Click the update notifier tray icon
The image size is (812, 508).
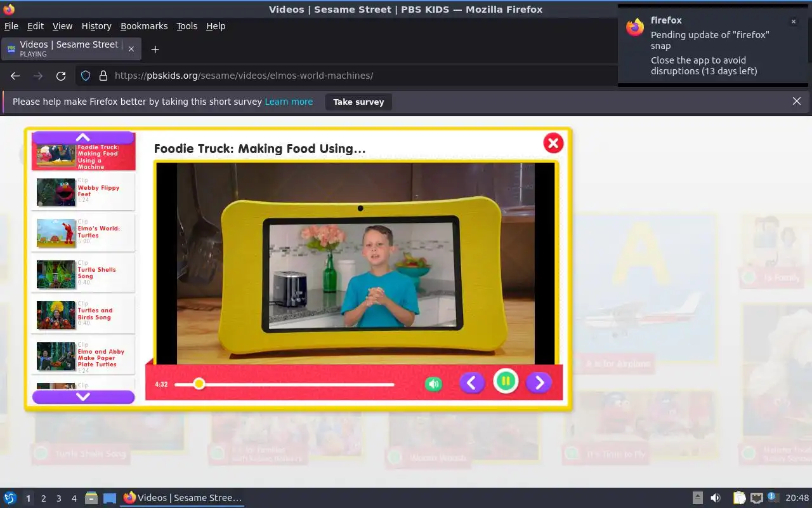(773, 497)
